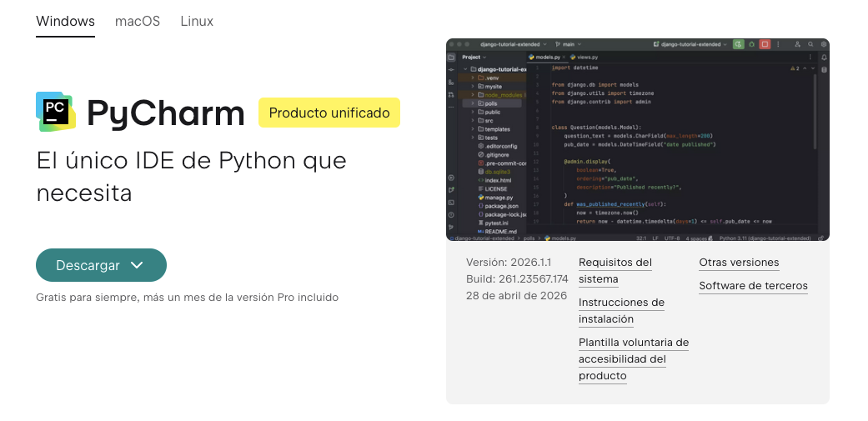Open the main branch dropdown in preview
This screenshot has width=868, height=421.
[569, 44]
